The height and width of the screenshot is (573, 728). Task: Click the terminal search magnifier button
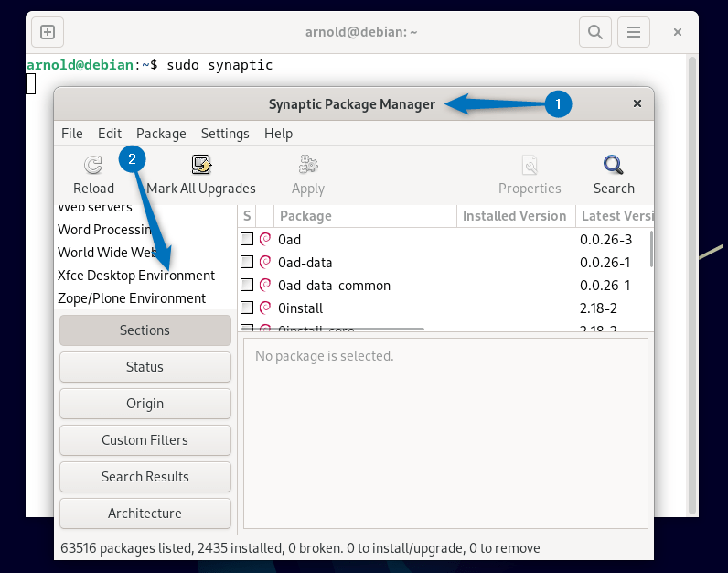click(x=594, y=32)
